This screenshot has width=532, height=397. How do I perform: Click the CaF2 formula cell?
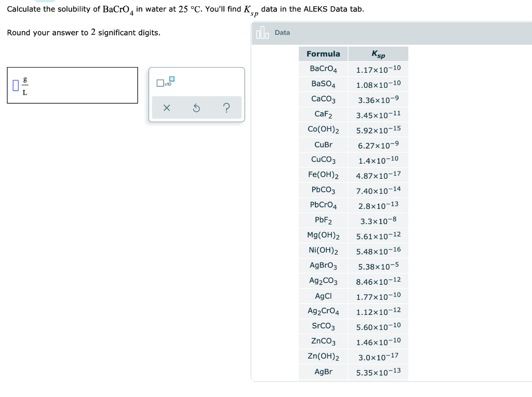(323, 114)
